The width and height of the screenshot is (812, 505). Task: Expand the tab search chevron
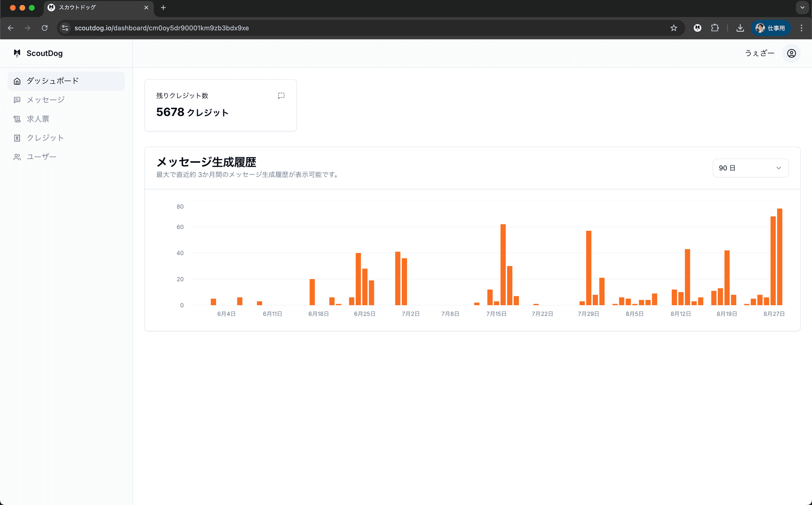802,8
